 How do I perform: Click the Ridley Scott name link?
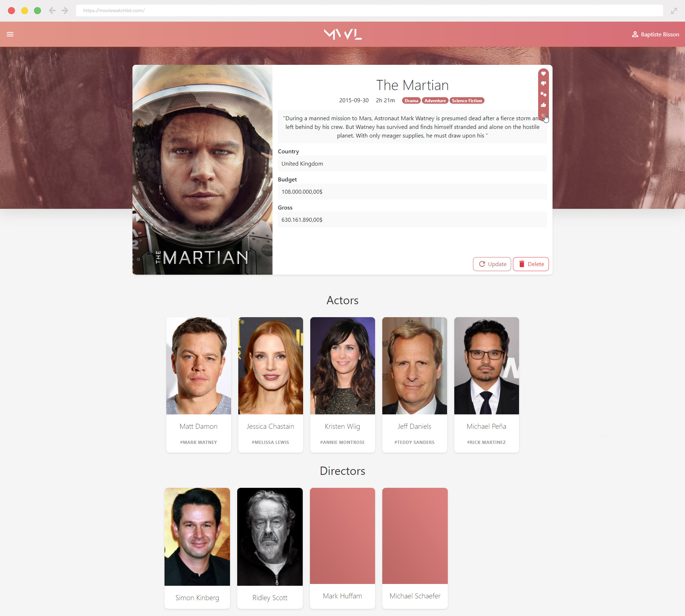[x=270, y=598]
